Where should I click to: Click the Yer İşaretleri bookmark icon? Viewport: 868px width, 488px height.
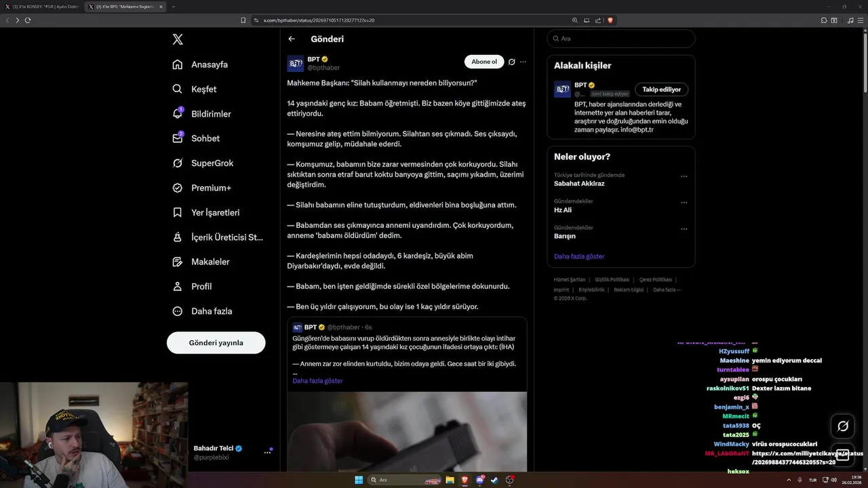[x=178, y=212]
